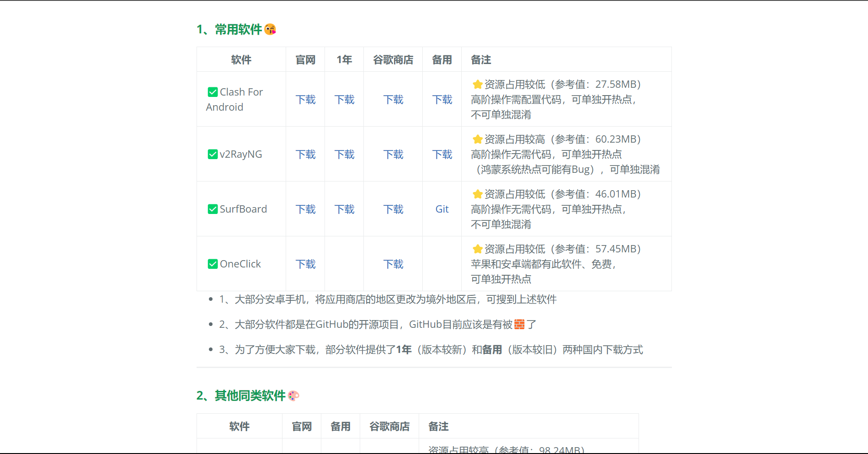Click the v2RayNG name text
This screenshot has width=868, height=454.
[x=241, y=154]
